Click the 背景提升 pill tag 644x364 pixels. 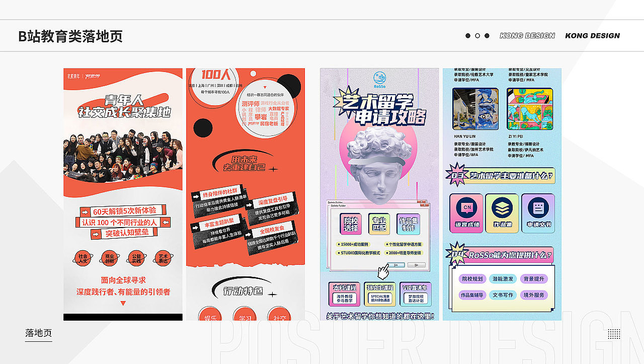pyautogui.click(x=533, y=279)
